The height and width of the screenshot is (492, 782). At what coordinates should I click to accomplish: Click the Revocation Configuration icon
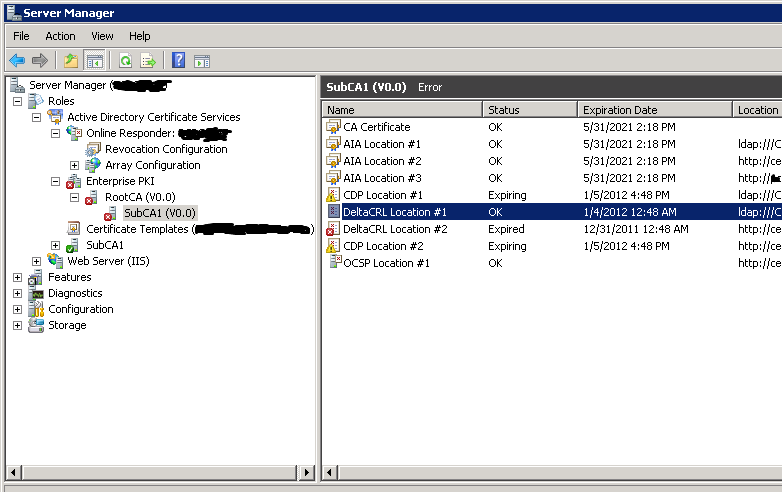tap(93, 149)
